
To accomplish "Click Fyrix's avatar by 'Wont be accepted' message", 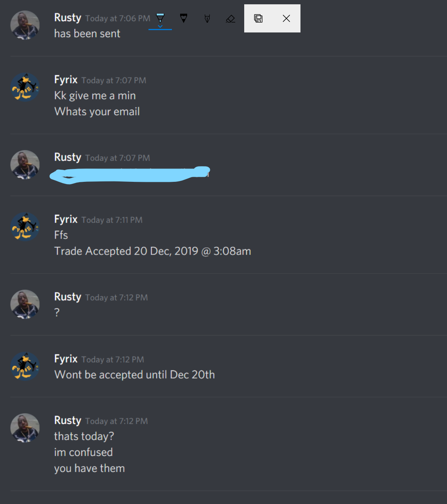I will pos(25,366).
